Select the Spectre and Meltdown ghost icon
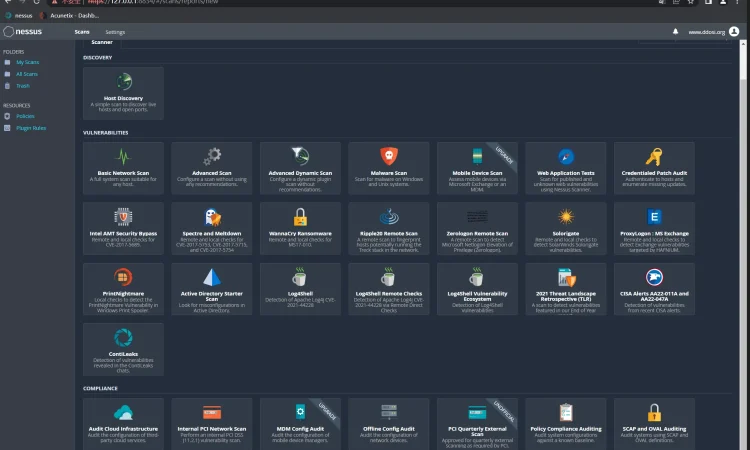 (x=212, y=217)
